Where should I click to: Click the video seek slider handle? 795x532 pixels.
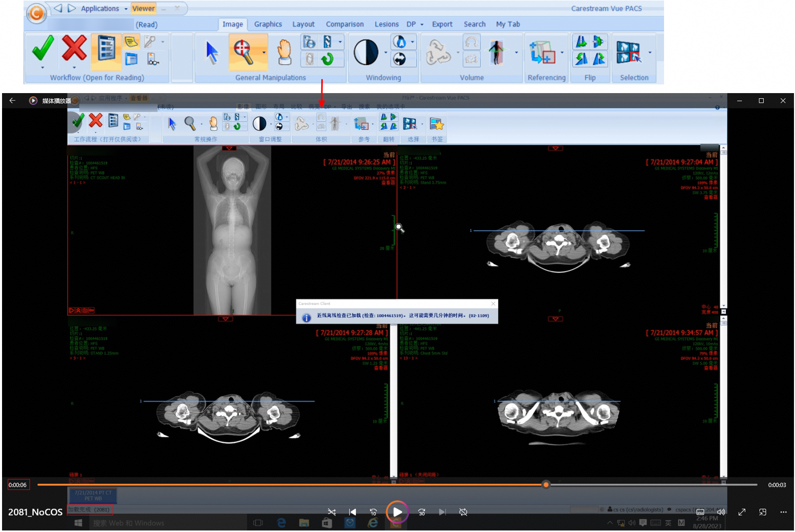tap(546, 484)
